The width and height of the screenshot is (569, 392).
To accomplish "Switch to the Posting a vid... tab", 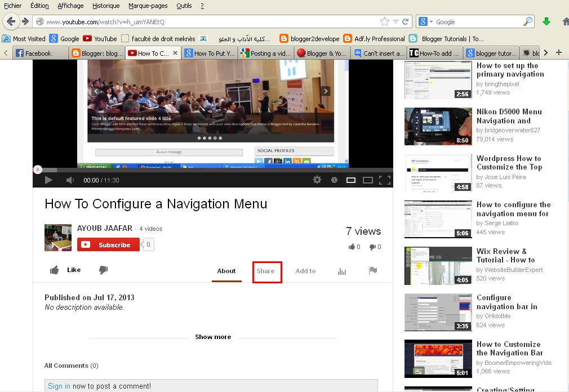I will pyautogui.click(x=266, y=53).
